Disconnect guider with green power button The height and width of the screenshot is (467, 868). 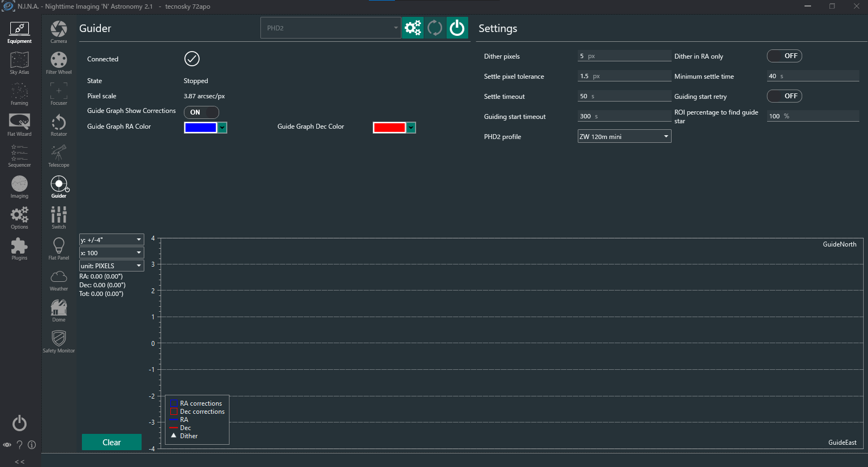tap(457, 28)
